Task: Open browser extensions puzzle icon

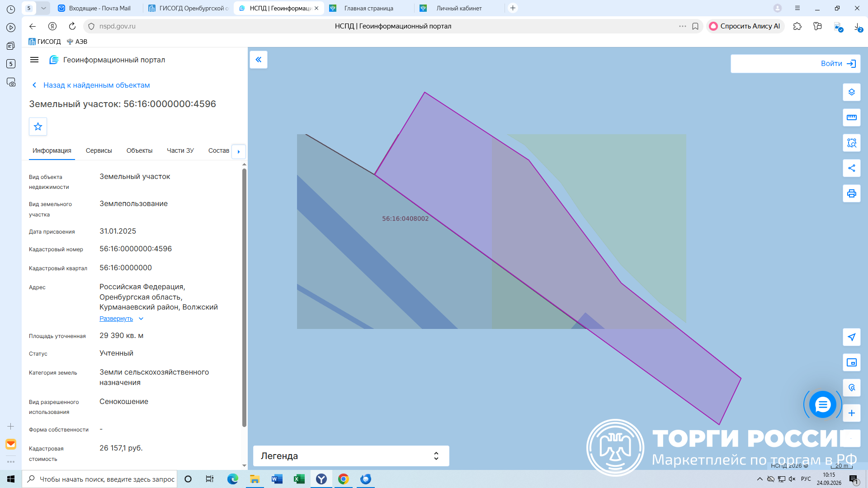Action: tap(797, 26)
